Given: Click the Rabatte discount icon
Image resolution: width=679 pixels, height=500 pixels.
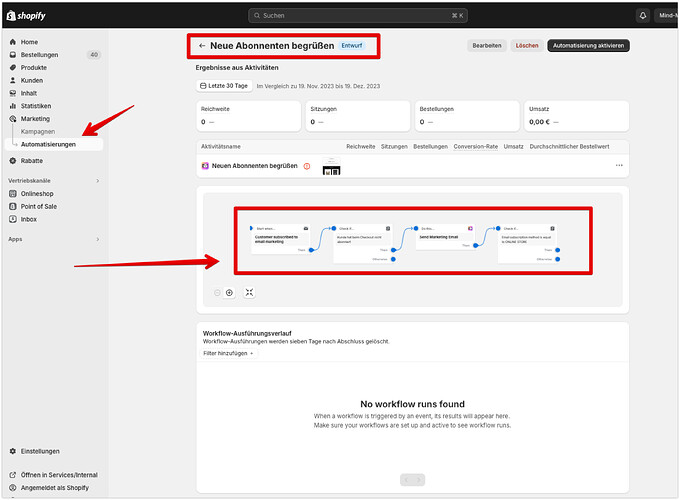Looking at the screenshot, I should (x=13, y=161).
